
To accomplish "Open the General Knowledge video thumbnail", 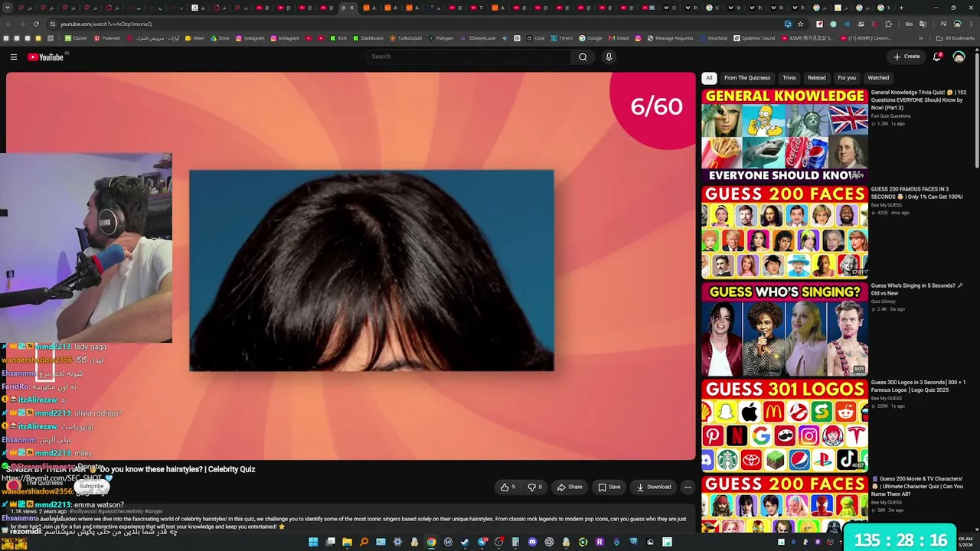I will (785, 135).
